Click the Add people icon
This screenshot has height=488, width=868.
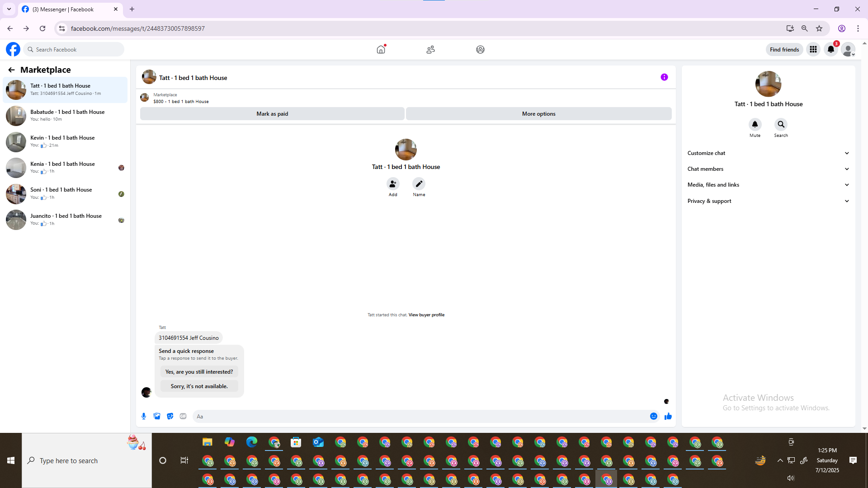point(393,184)
